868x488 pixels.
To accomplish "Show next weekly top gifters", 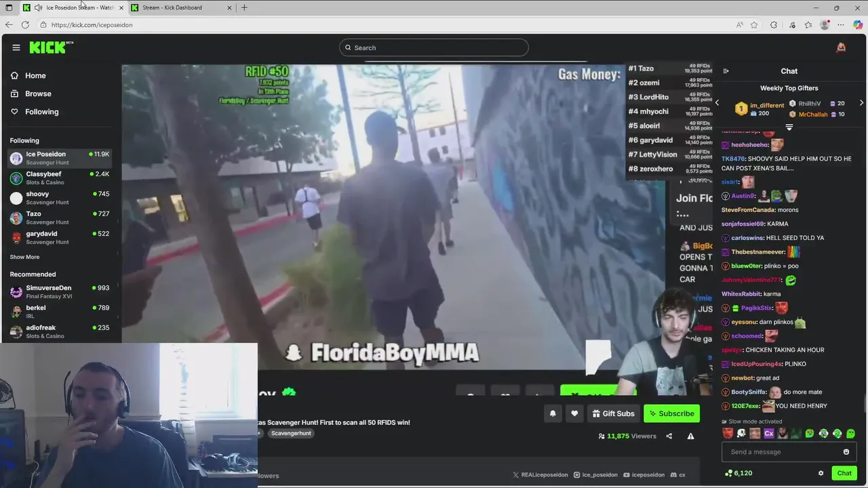I will pos(861,103).
